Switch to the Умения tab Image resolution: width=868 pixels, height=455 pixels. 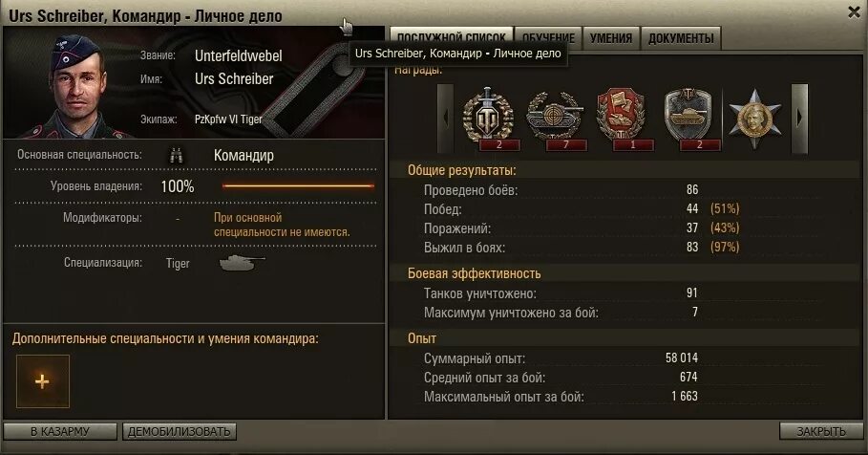pyautogui.click(x=610, y=38)
